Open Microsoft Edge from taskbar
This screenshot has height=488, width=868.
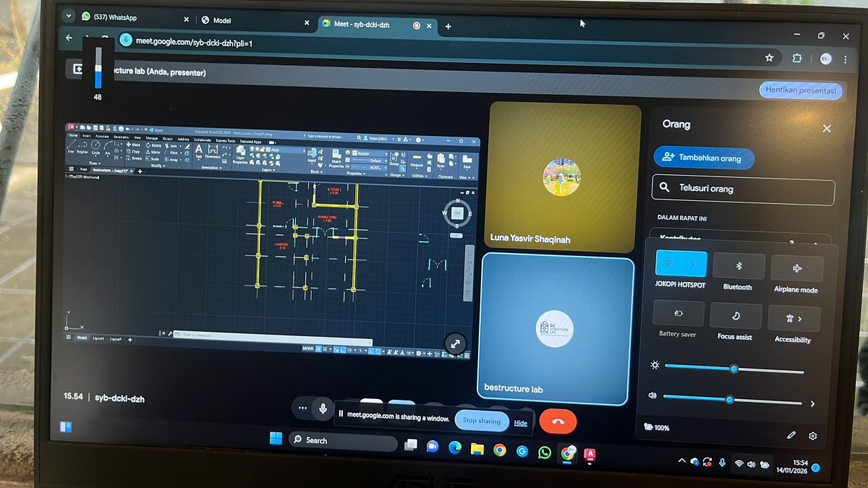pyautogui.click(x=454, y=448)
